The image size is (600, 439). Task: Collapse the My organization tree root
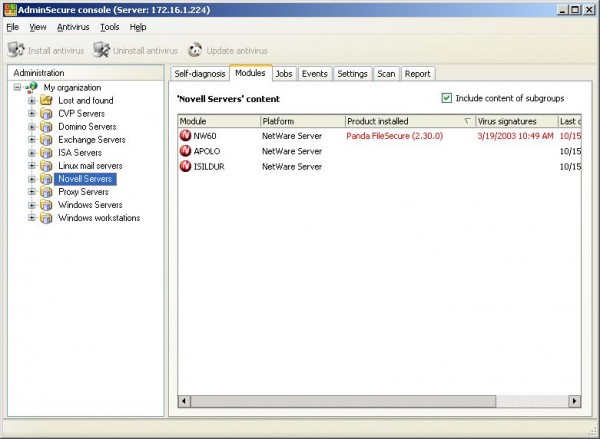17,88
